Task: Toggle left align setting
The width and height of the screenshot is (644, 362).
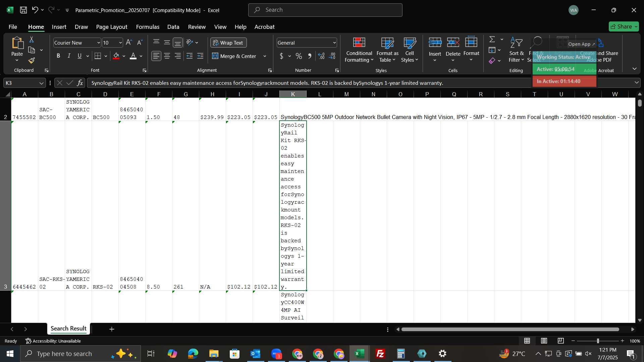Action: tap(156, 56)
